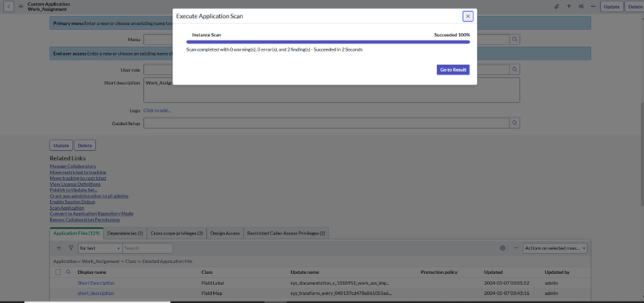
Task: Click the Go to Result button
Action: pos(453,69)
